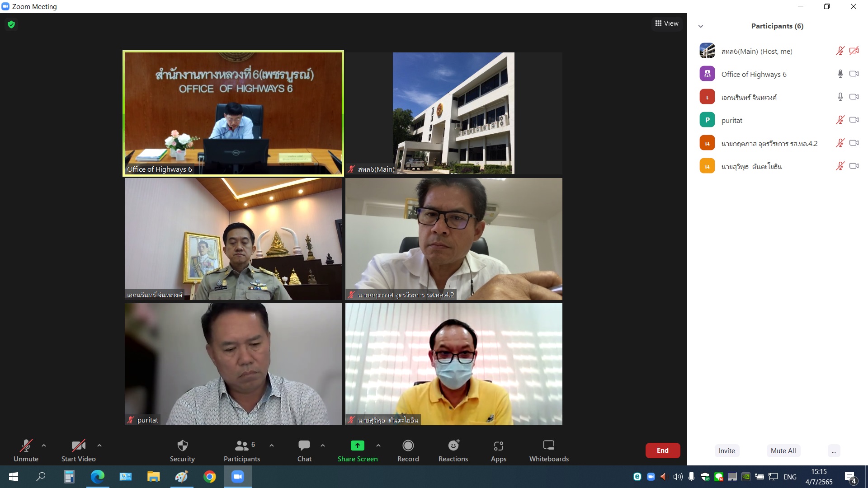Open the View layout menu
The width and height of the screenshot is (868, 488).
[667, 23]
